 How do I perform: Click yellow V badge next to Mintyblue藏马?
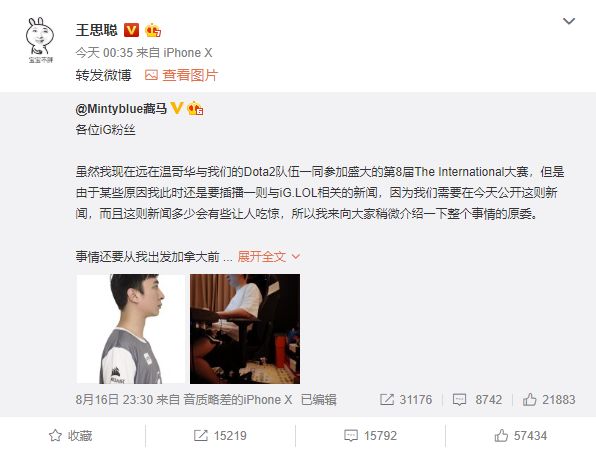(176, 108)
